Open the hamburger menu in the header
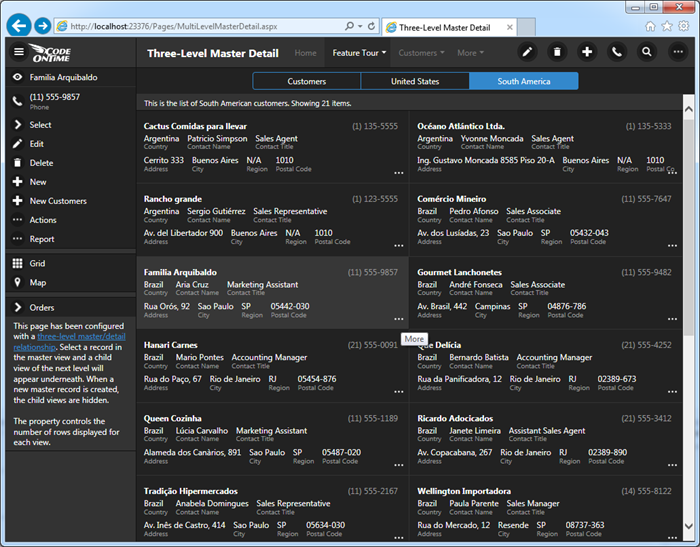The height and width of the screenshot is (547, 700). tap(18, 52)
